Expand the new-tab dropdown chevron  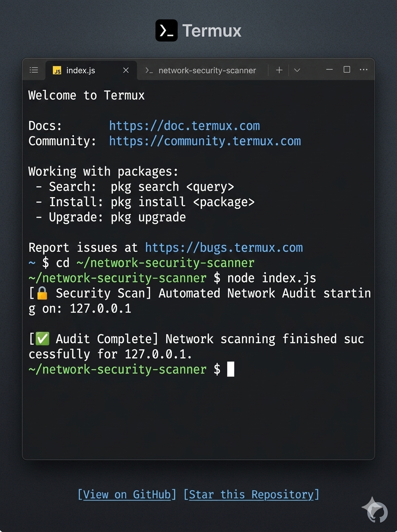(x=297, y=70)
